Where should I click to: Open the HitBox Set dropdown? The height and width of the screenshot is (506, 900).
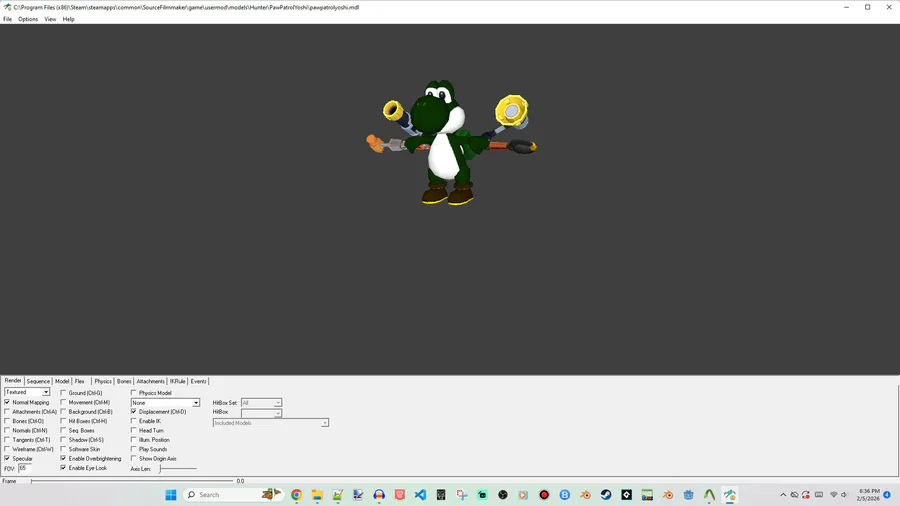(x=261, y=403)
